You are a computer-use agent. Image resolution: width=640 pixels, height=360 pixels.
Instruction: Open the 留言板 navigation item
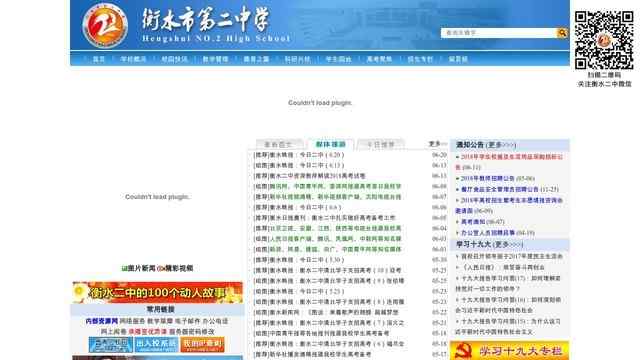click(458, 59)
